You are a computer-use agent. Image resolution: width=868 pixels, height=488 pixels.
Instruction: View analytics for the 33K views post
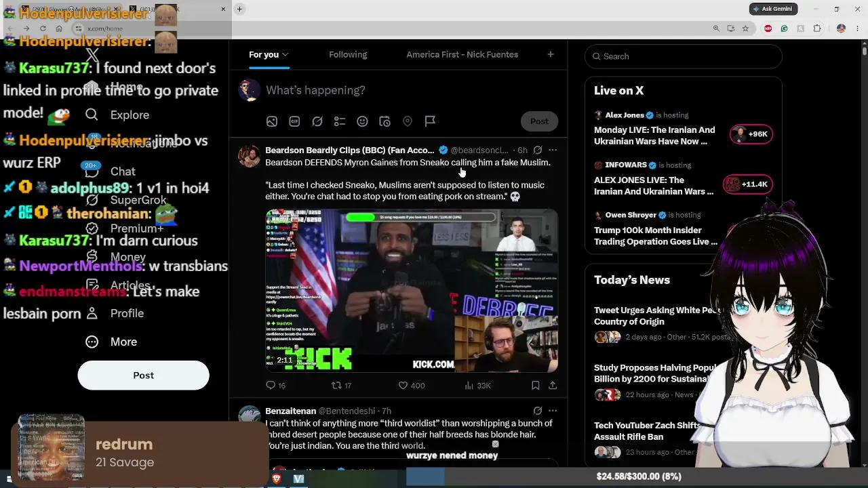tap(477, 385)
